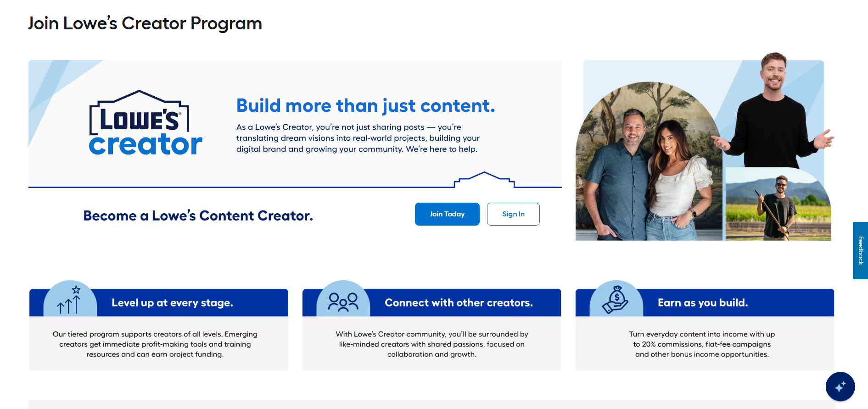Screen dimensions: 868x409
Task: Open the Feedback side tab
Action: coord(860,250)
